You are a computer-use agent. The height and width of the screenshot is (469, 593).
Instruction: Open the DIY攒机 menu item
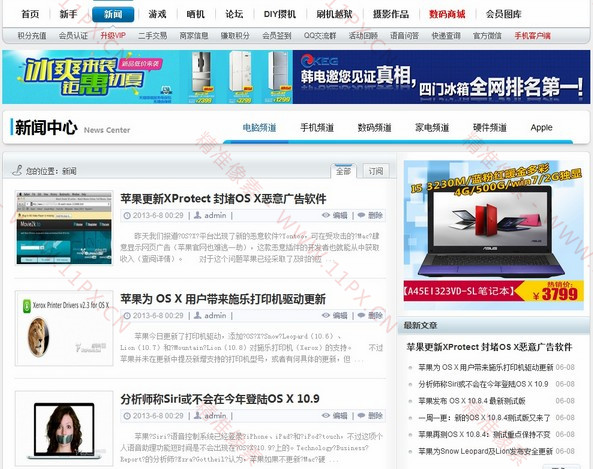[280, 14]
